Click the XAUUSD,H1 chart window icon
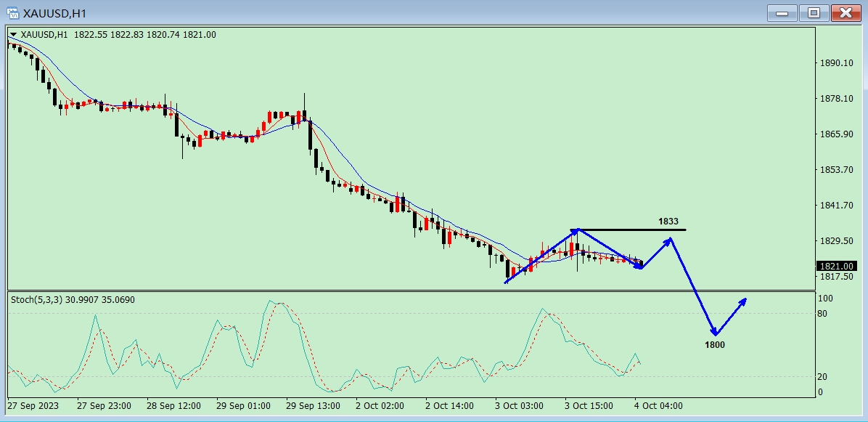Image resolution: width=868 pixels, height=422 pixels. click(12, 13)
